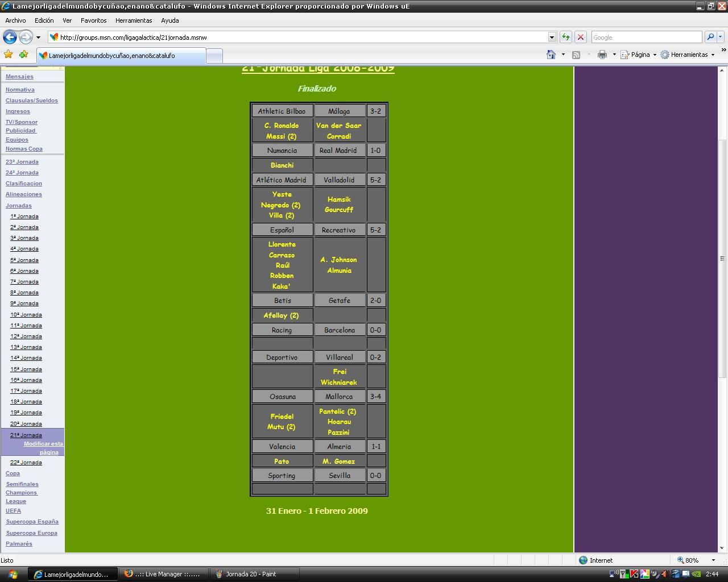Viewport: 728px width, 582px height.
Task: Click the Kaspersky tray icon
Action: tap(634, 574)
